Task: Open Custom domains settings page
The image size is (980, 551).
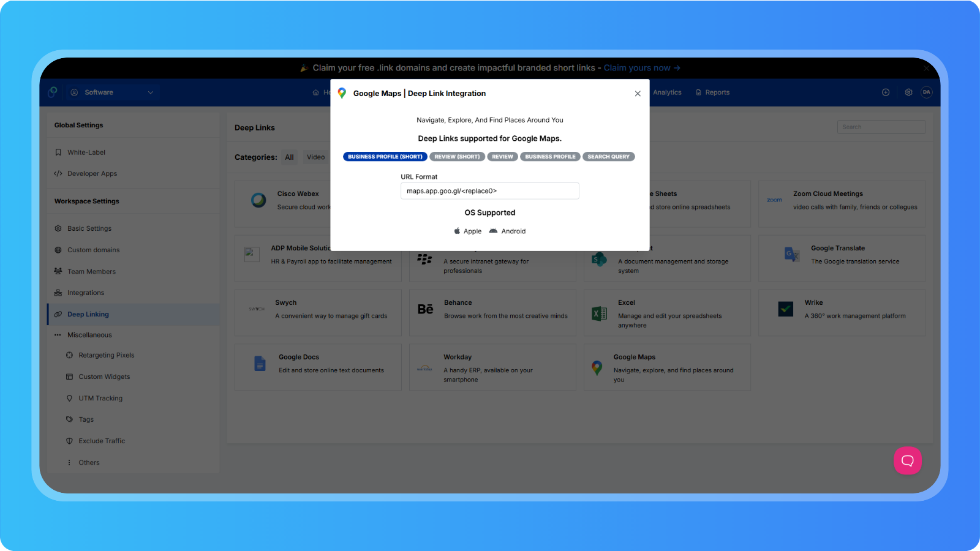Action: 93,250
